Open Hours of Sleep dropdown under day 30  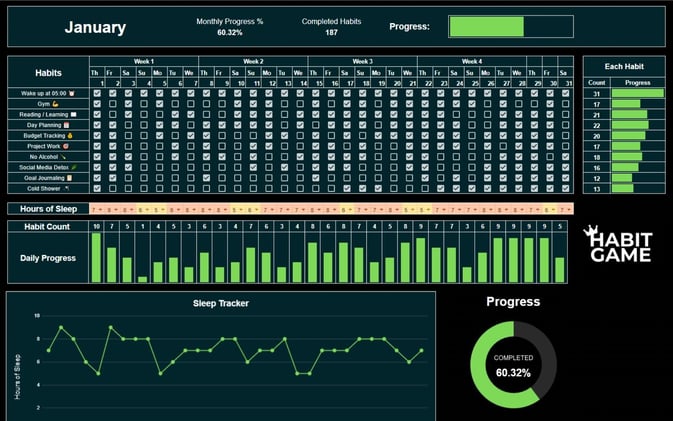(x=554, y=210)
